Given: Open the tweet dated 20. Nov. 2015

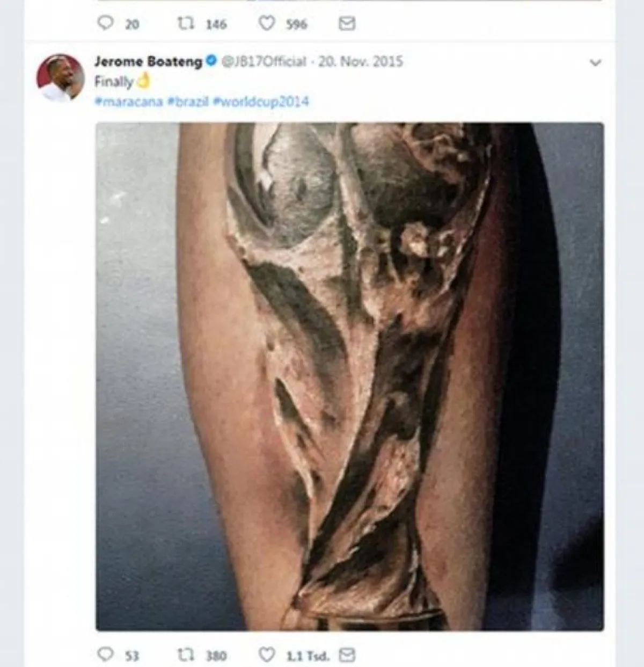Looking at the screenshot, I should 360,61.
